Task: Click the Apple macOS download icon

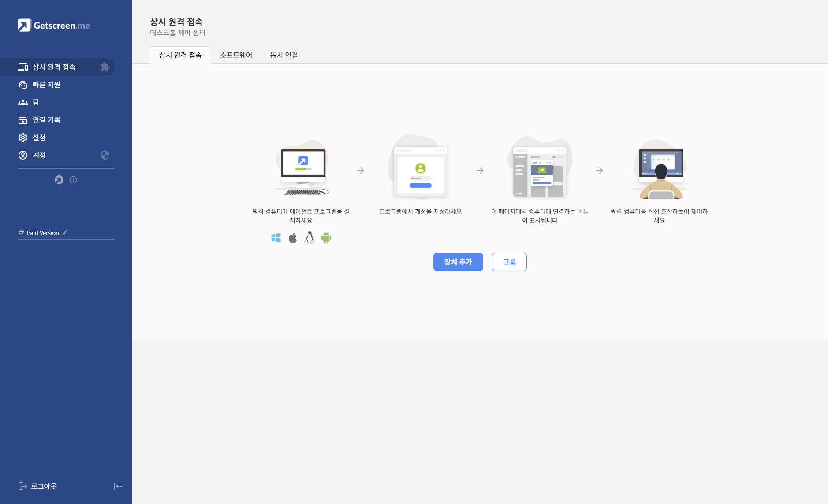Action: click(x=293, y=238)
